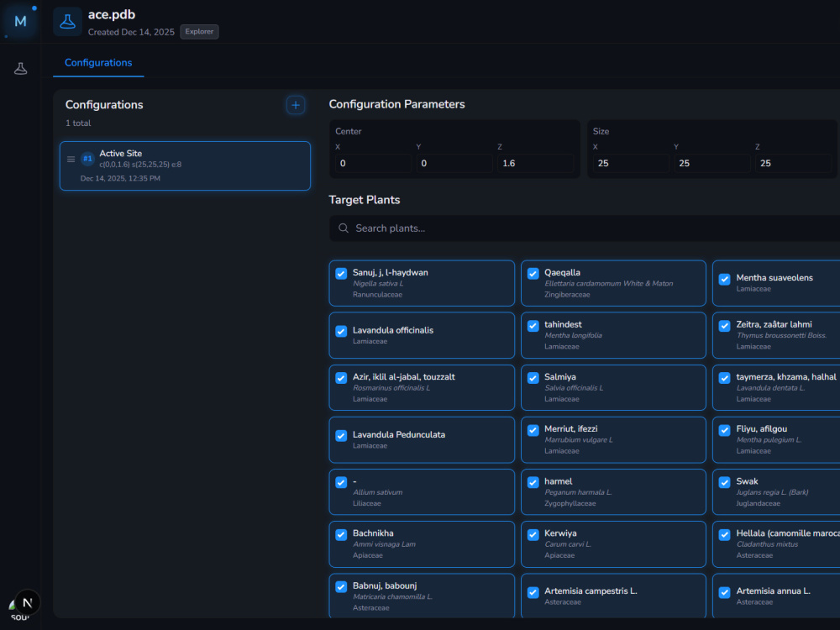Toggle Babnuj, babounj checkbox
Viewport: 840px width, 630px height.
pos(341,587)
